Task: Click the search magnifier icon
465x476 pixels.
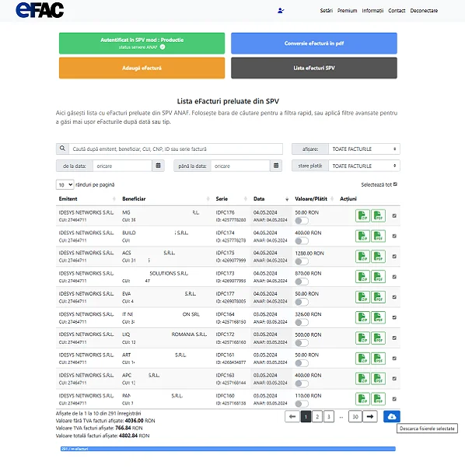Action: [x=62, y=149]
